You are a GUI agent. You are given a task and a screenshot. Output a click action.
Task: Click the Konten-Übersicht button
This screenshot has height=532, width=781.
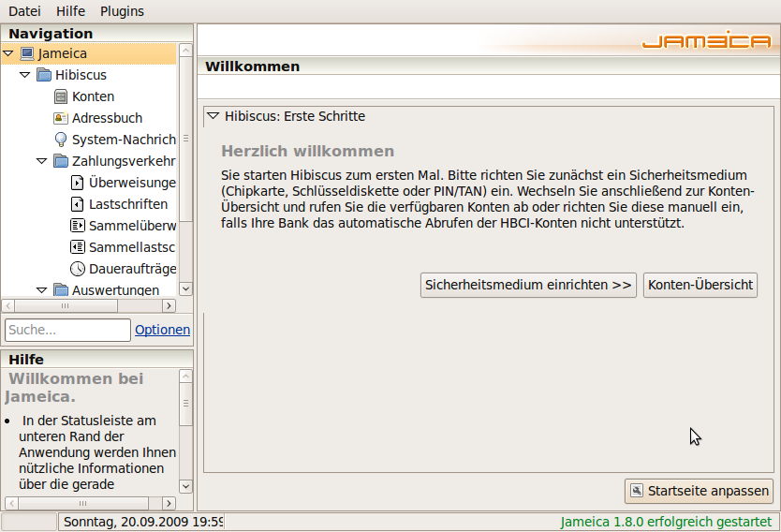click(x=700, y=285)
